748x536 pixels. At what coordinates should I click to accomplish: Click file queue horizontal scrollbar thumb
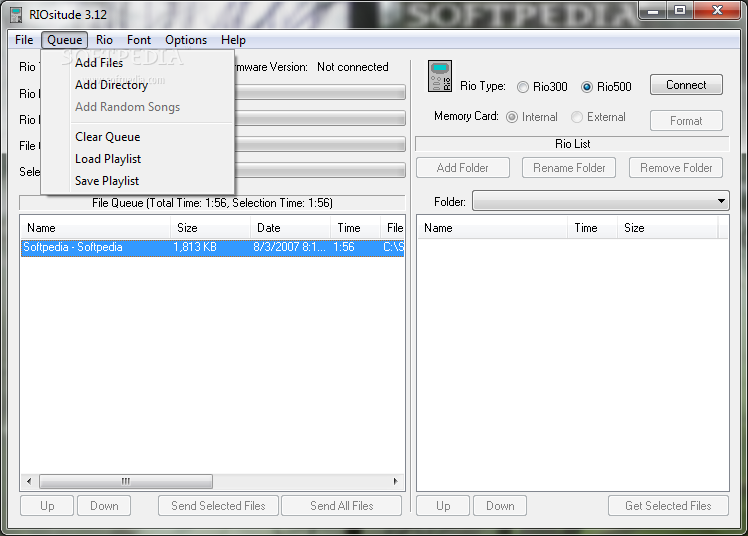click(x=126, y=481)
